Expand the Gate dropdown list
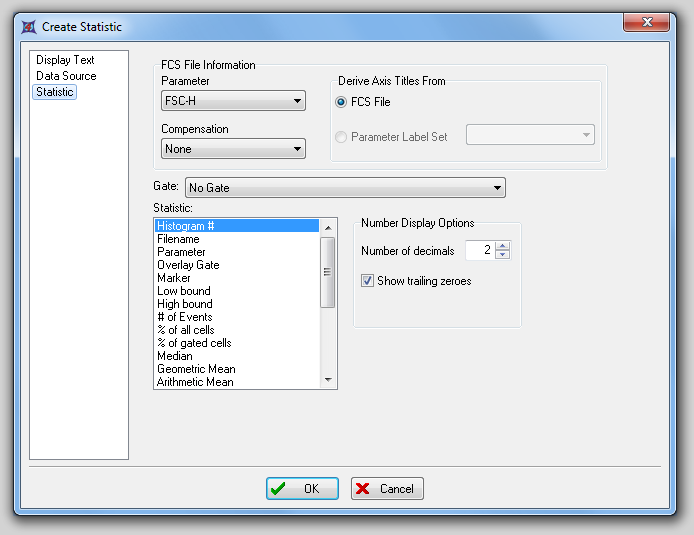 point(345,188)
